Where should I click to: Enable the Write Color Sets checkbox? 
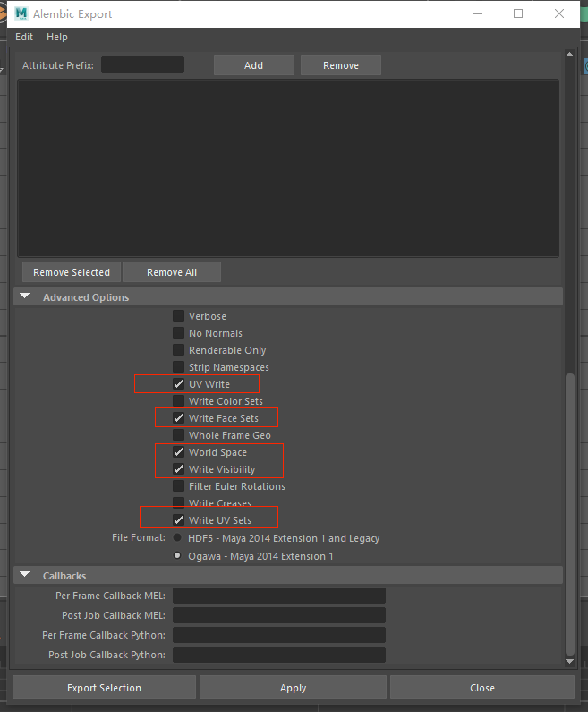point(178,401)
